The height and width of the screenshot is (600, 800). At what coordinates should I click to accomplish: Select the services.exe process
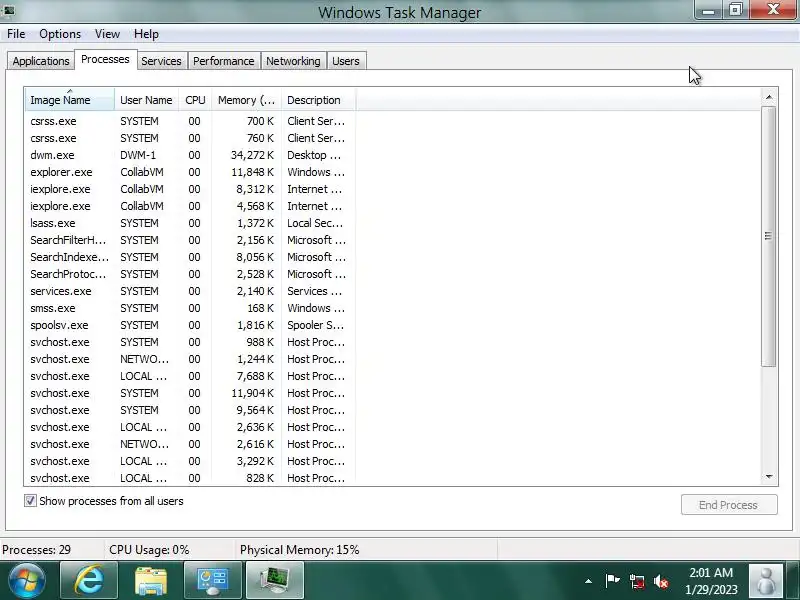[x=190, y=291]
